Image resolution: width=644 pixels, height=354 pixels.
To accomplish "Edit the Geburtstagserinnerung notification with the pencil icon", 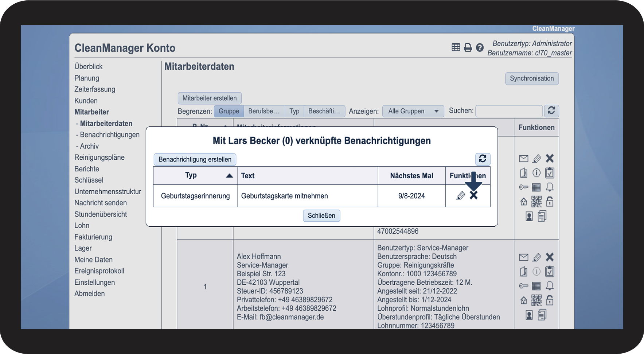I will (461, 196).
